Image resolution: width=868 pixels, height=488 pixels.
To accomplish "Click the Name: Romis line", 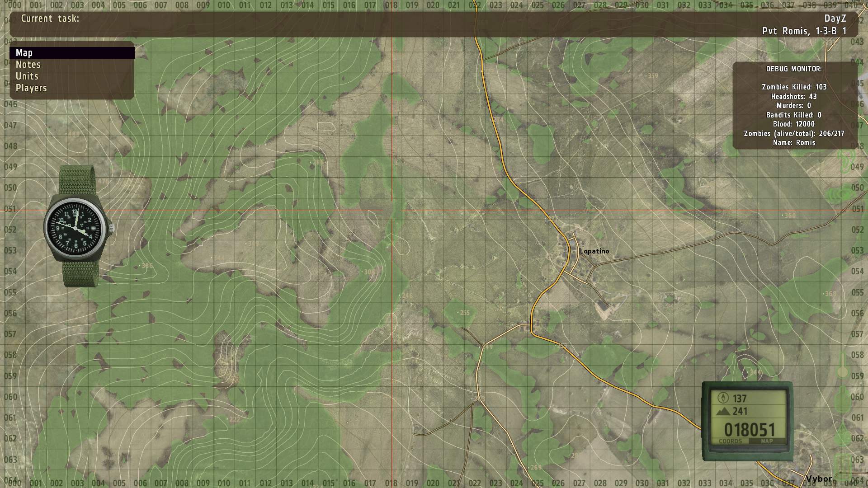I will (794, 143).
